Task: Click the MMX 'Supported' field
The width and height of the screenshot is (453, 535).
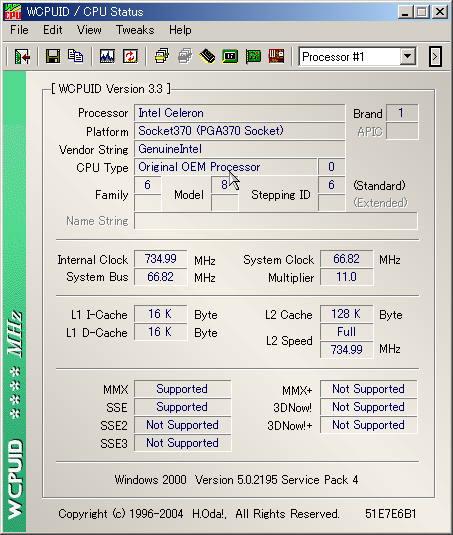Action: point(182,389)
